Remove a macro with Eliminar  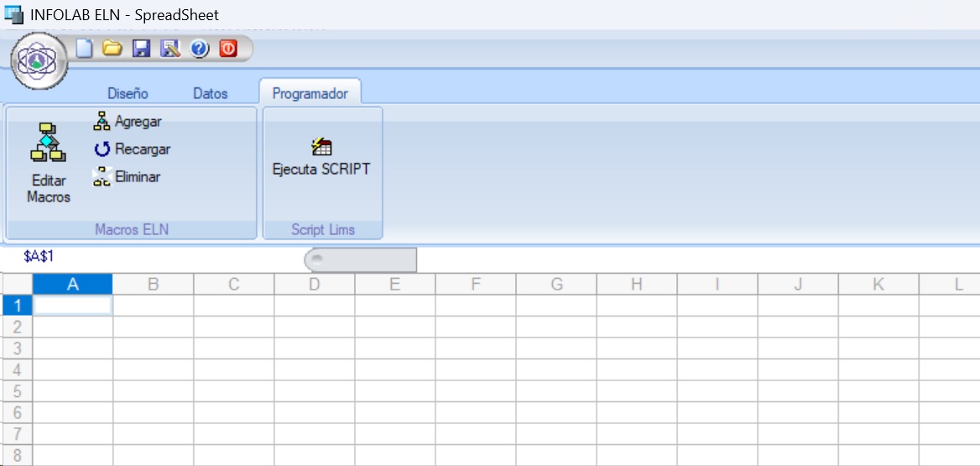coord(128,177)
